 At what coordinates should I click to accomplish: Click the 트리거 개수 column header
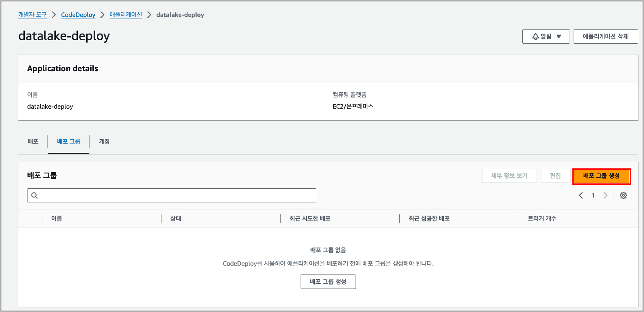click(x=542, y=219)
